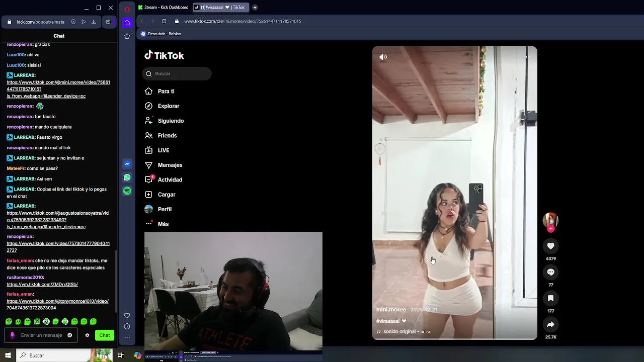Focus the TikTok Buscar search field
This screenshot has height=362, width=644.
click(177, 74)
